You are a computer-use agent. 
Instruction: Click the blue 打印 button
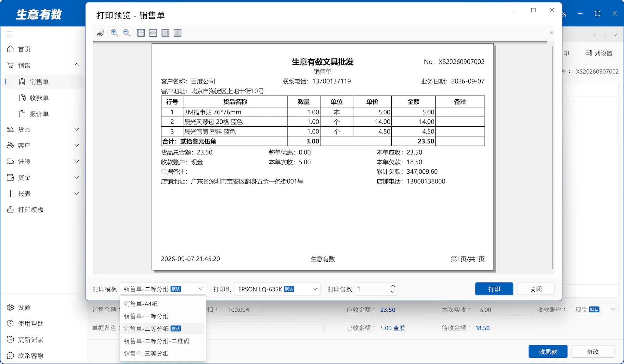pyautogui.click(x=494, y=289)
